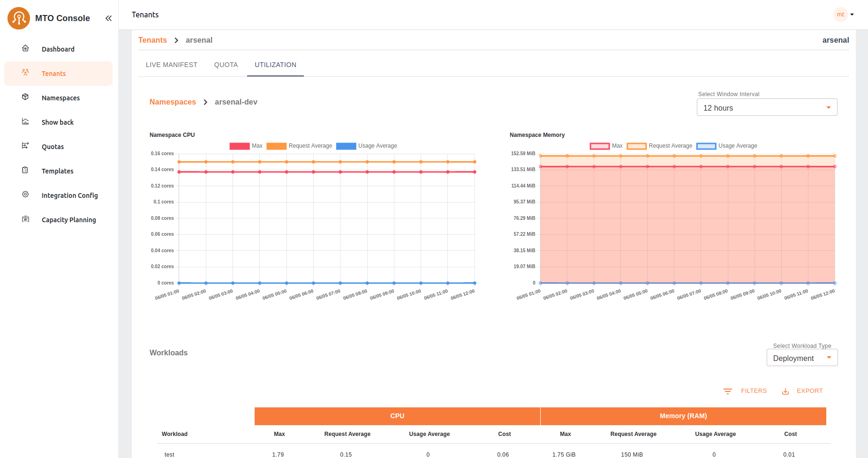Click the Templates clipboard icon

(26, 170)
